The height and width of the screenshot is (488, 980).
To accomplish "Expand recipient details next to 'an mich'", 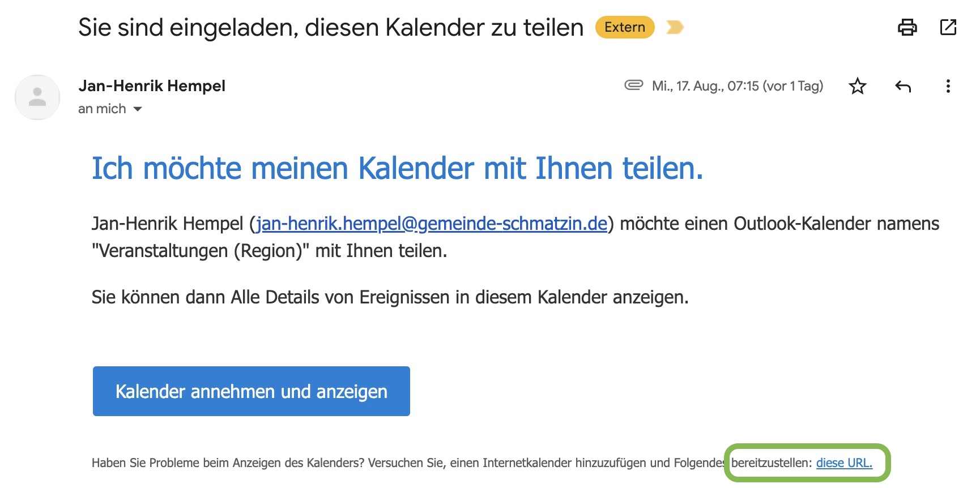I will point(137,109).
